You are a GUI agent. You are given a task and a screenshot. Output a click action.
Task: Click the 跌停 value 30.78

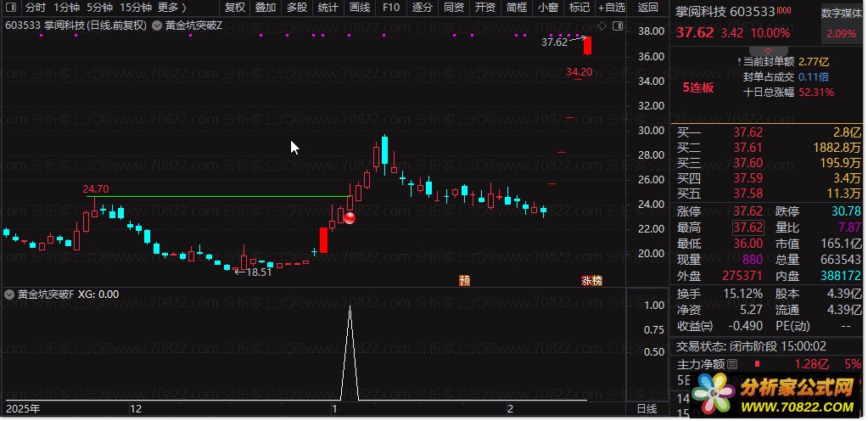[x=846, y=211]
